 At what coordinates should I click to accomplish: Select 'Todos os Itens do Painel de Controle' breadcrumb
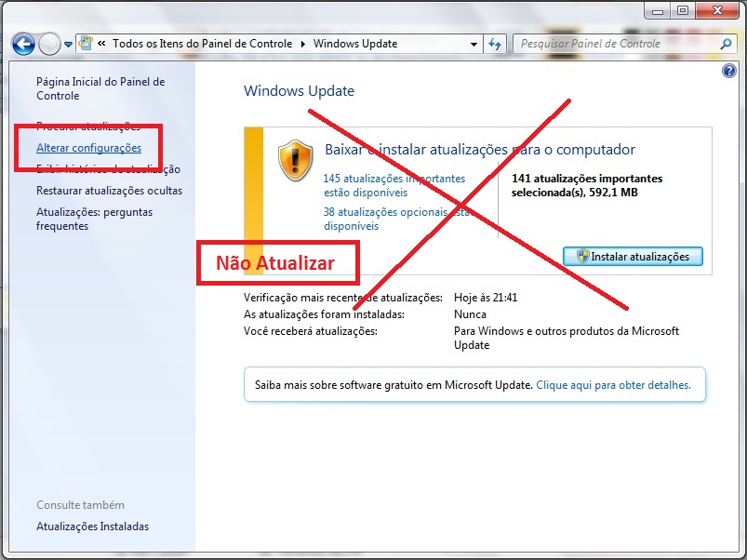[202, 44]
